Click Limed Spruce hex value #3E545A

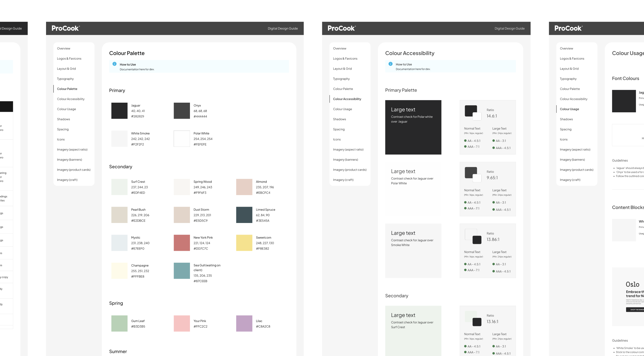262,221
